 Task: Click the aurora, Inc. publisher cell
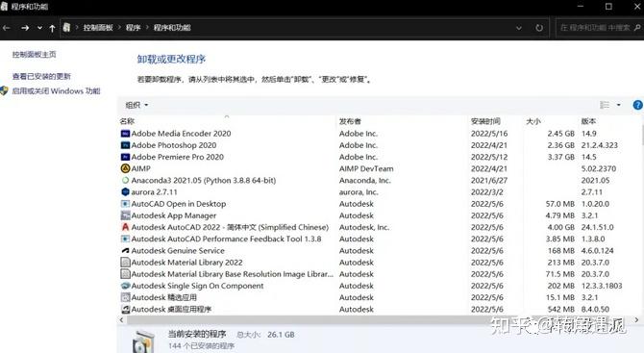tap(359, 192)
